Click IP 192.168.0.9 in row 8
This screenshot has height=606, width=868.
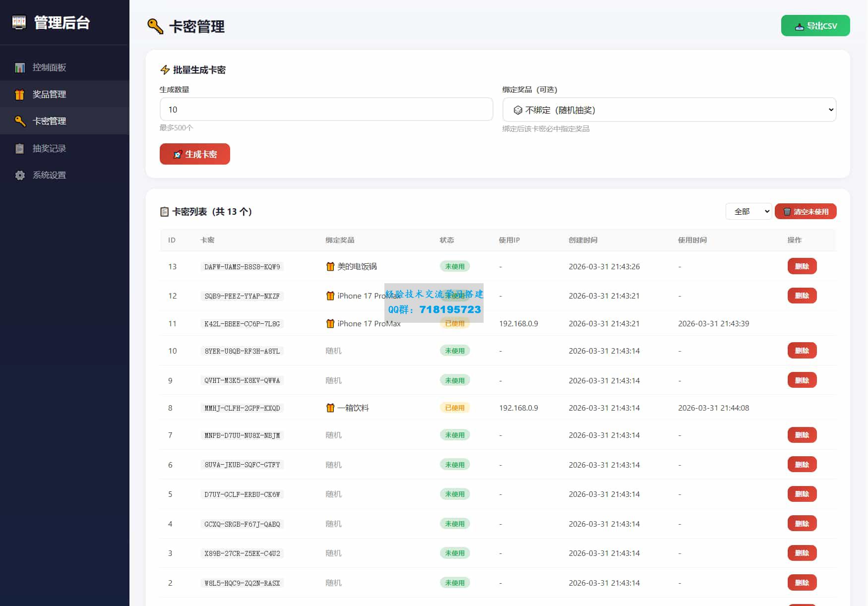[x=518, y=408]
